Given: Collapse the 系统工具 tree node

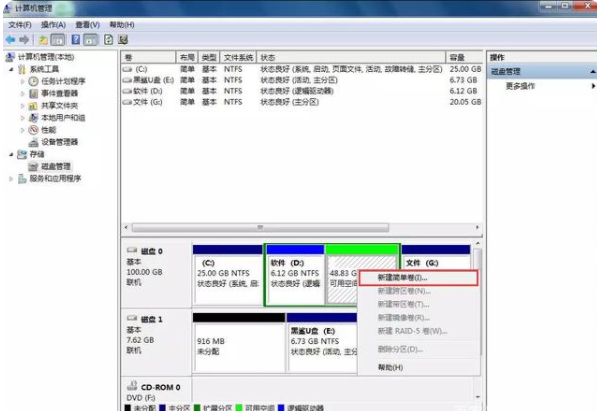Looking at the screenshot, I should pos(11,69).
